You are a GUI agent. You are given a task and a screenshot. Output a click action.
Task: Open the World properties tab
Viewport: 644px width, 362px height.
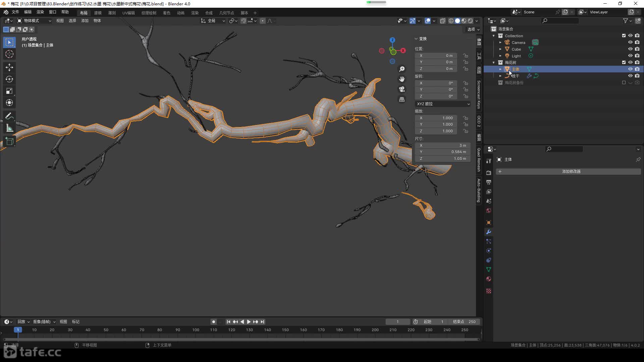point(489,210)
